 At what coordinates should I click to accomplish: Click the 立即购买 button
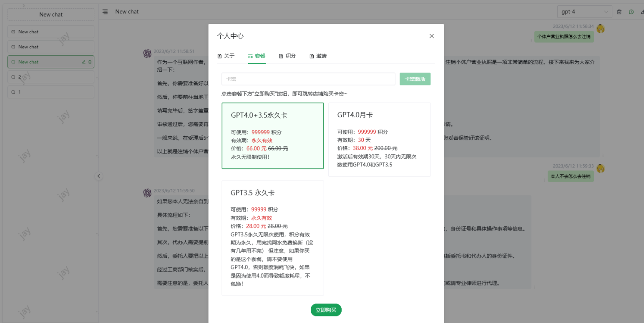click(x=326, y=310)
